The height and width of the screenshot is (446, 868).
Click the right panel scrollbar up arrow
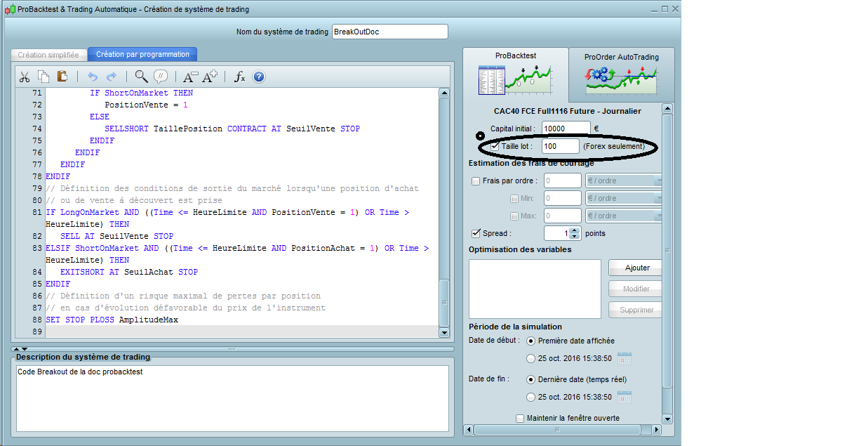click(x=667, y=109)
